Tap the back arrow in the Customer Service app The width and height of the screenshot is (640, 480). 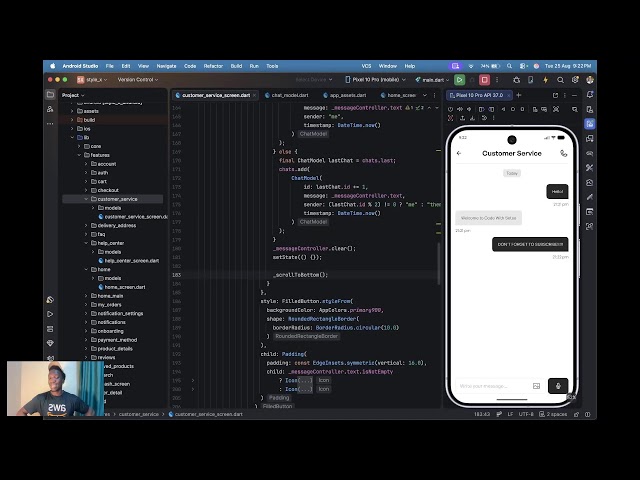[x=459, y=153]
